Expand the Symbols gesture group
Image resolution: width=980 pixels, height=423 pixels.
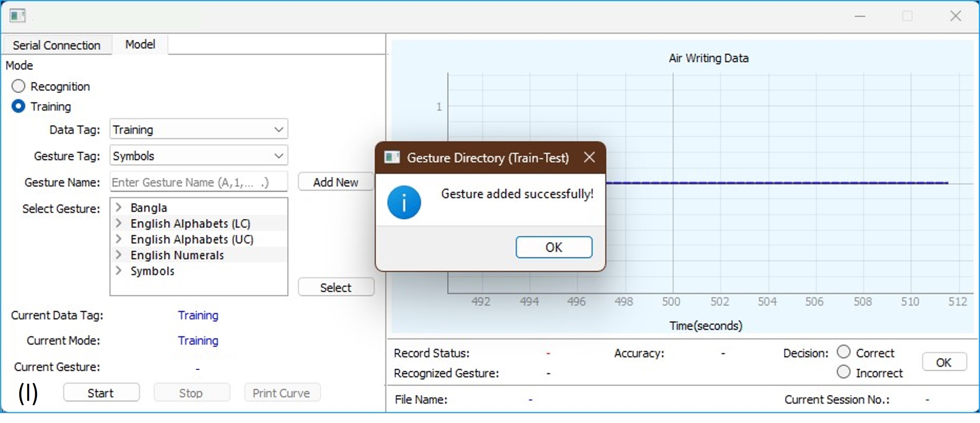pos(119,271)
